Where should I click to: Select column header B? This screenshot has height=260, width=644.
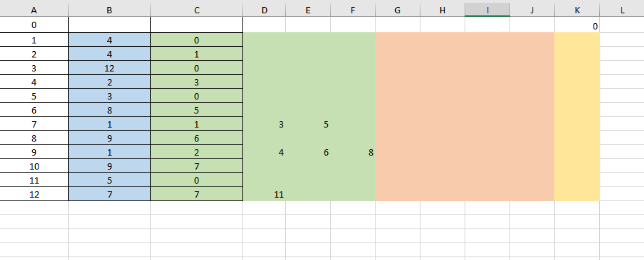(x=109, y=10)
